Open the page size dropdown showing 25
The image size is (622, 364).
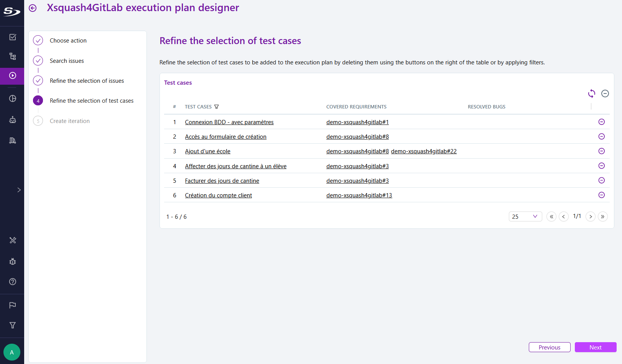[x=525, y=216]
